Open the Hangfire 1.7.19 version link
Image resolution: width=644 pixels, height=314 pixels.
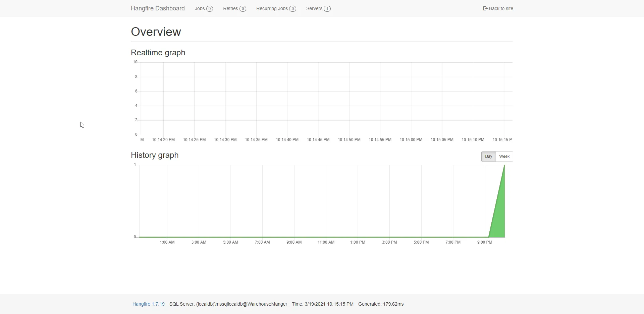[149, 304]
